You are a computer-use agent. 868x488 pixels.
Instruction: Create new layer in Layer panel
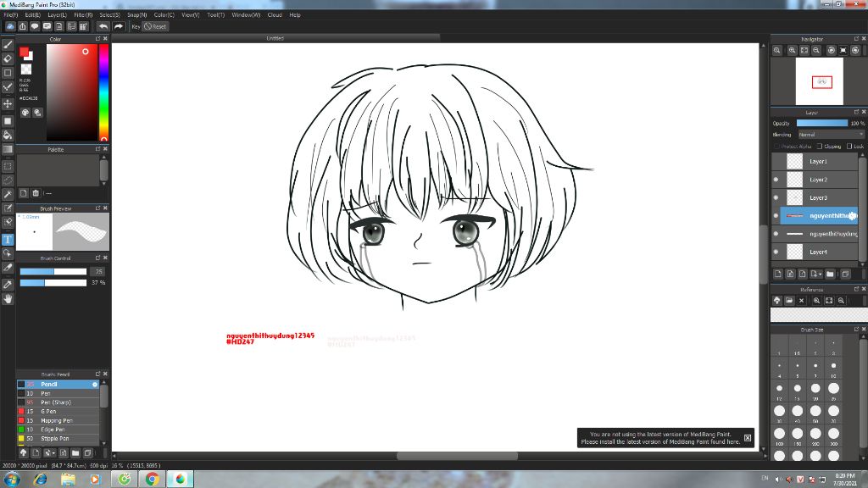(778, 274)
